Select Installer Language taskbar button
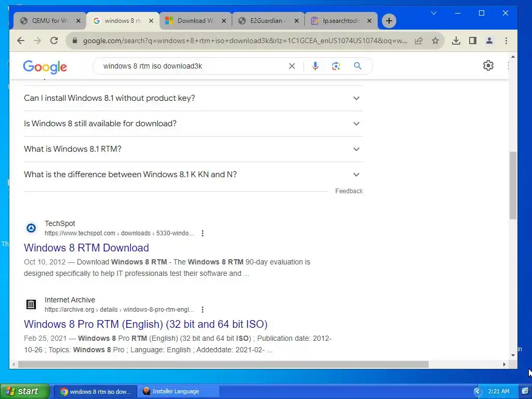The height and width of the screenshot is (399, 532). point(179,392)
